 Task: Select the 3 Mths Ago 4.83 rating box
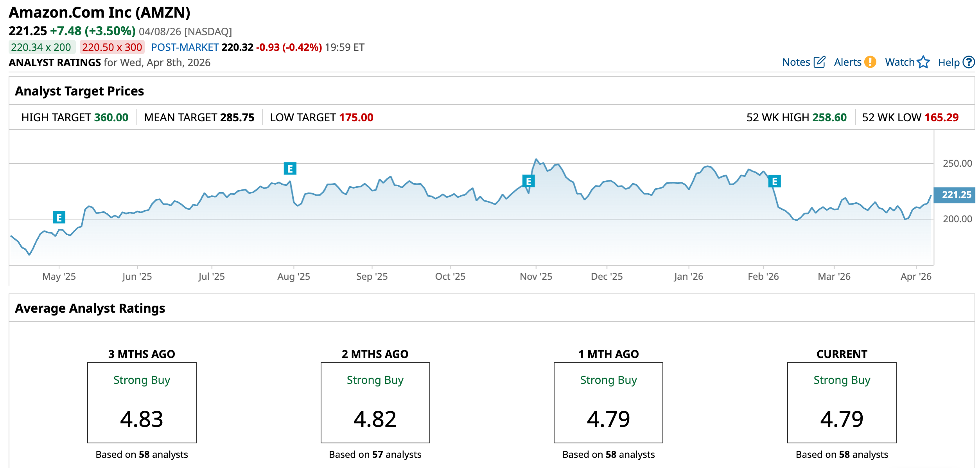(x=142, y=402)
